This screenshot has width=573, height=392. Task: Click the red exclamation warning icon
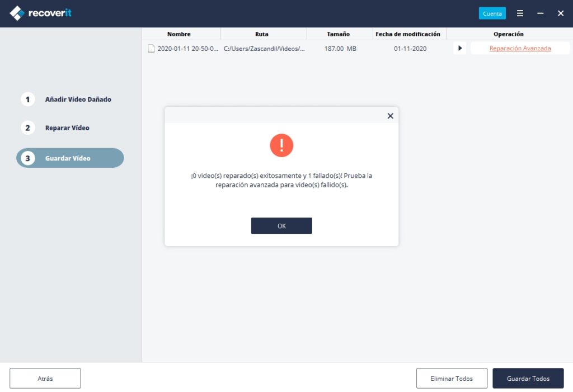pyautogui.click(x=281, y=145)
